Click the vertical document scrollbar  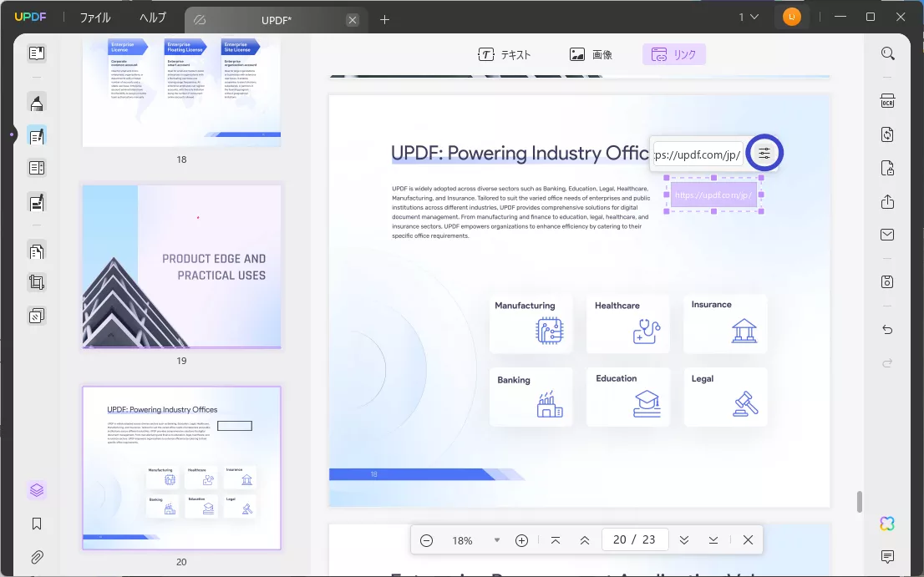(860, 502)
